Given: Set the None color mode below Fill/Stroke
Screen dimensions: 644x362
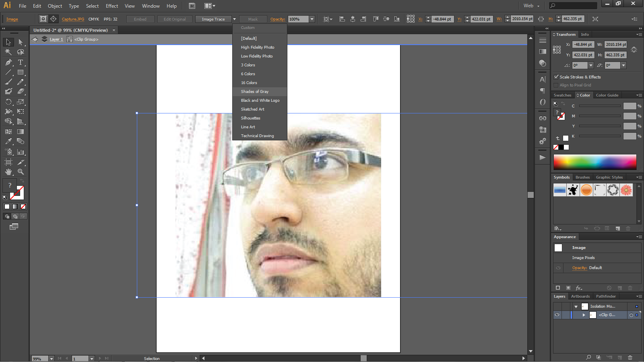Looking at the screenshot, I should tap(23, 207).
